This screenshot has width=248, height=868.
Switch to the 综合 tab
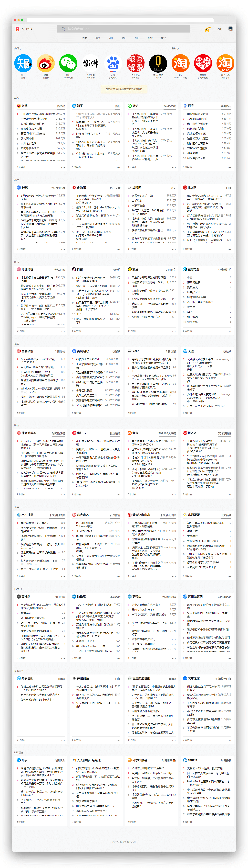[x=98, y=38]
